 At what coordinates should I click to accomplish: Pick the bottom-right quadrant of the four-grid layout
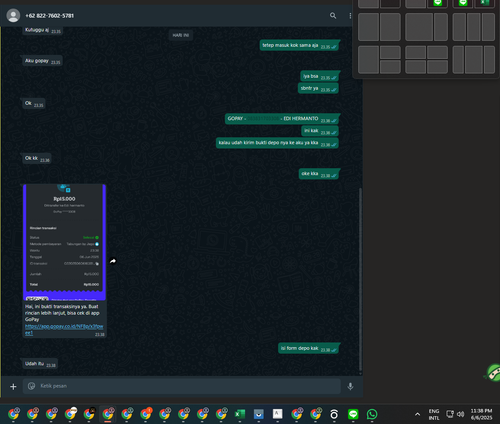[x=437, y=67]
